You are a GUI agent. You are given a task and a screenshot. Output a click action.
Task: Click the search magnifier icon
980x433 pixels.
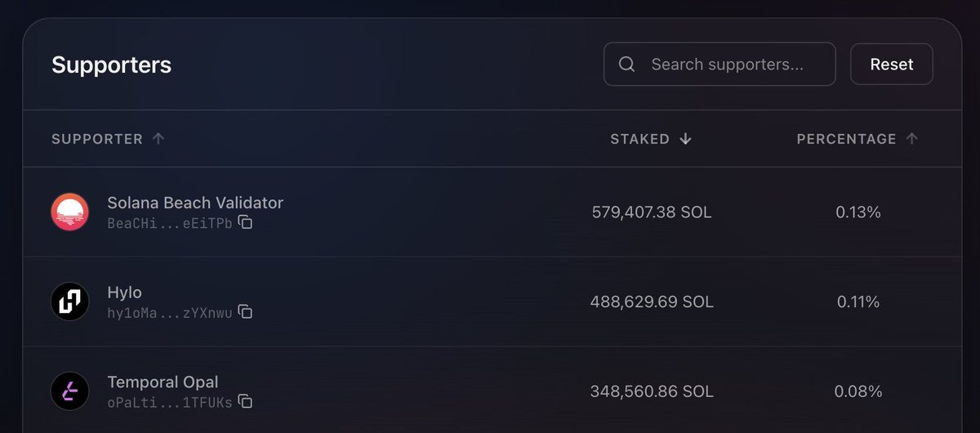coord(627,65)
